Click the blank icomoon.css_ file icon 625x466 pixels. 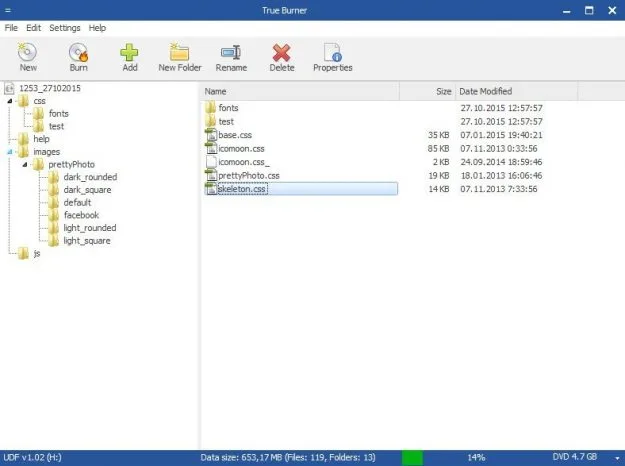coord(211,162)
